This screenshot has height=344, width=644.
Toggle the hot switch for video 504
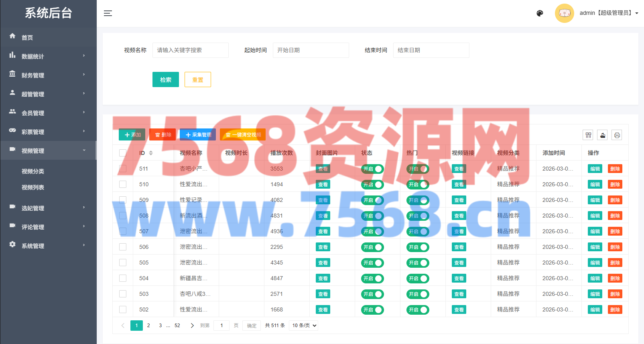pos(418,279)
